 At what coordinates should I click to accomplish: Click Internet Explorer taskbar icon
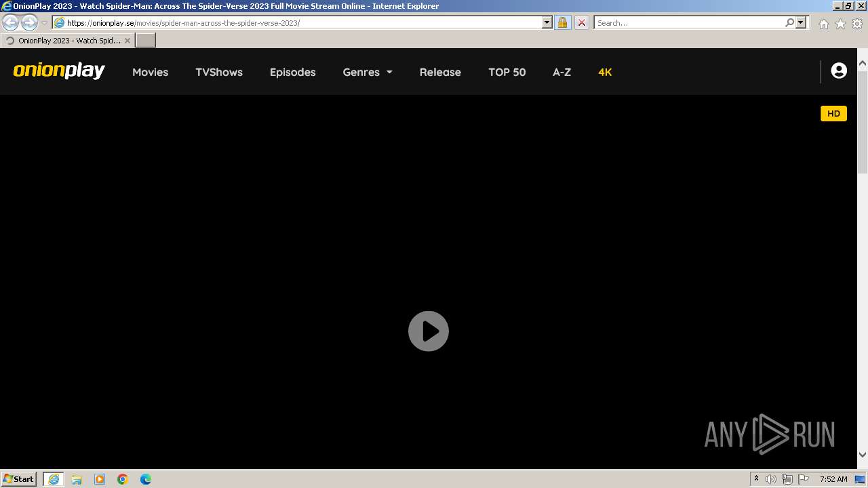tap(54, 479)
